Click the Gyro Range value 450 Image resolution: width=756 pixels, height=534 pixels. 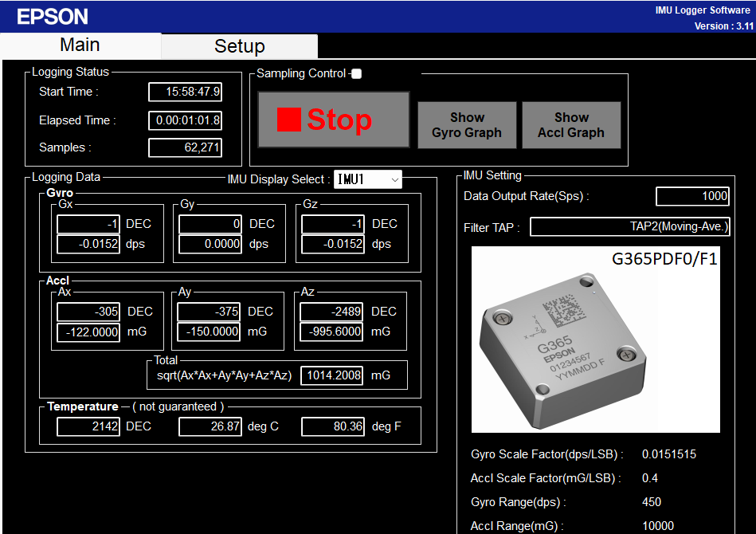[652, 502]
